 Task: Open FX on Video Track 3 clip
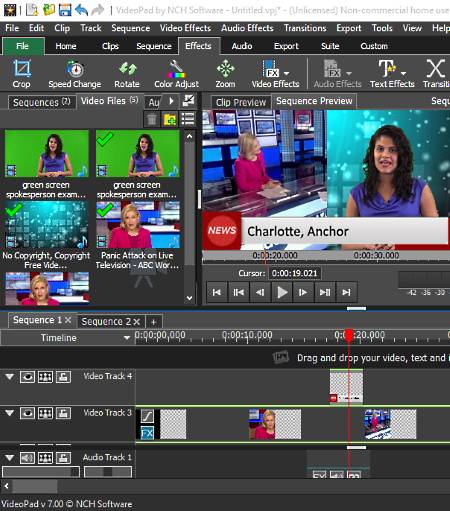tap(147, 433)
